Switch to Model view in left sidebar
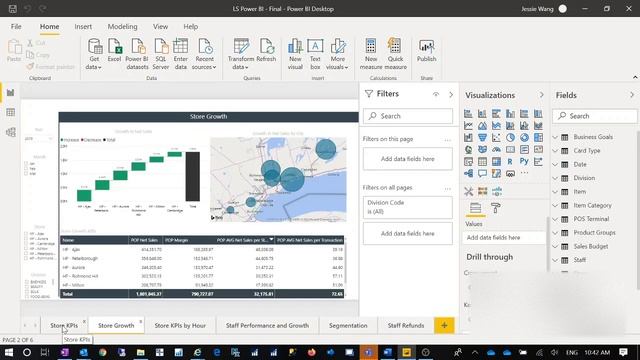 coord(11,132)
